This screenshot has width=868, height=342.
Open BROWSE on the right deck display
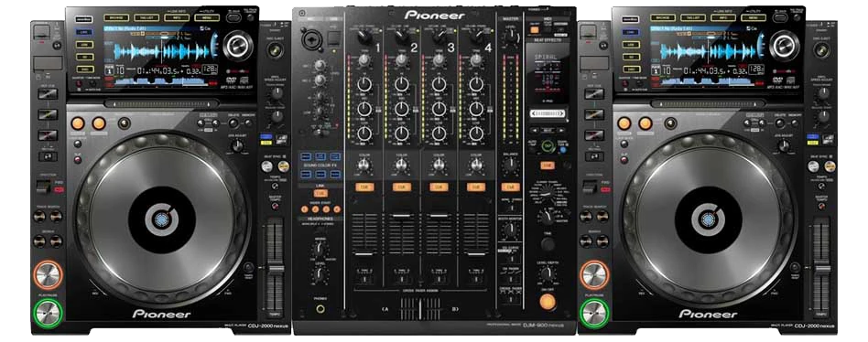pyautogui.click(x=662, y=17)
